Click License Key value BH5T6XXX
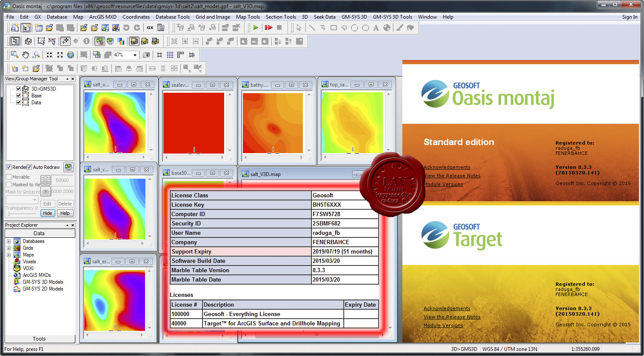Image resolution: width=644 pixels, height=356 pixels. click(x=327, y=205)
